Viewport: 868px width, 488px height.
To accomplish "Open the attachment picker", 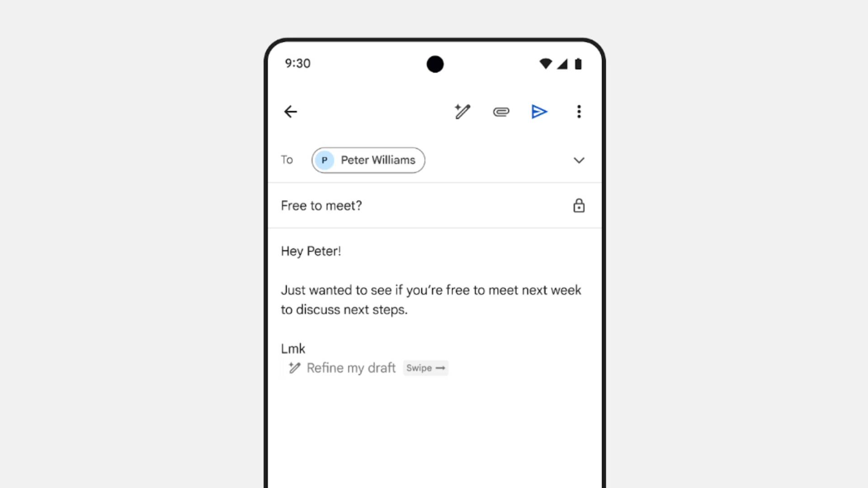I will pyautogui.click(x=501, y=112).
